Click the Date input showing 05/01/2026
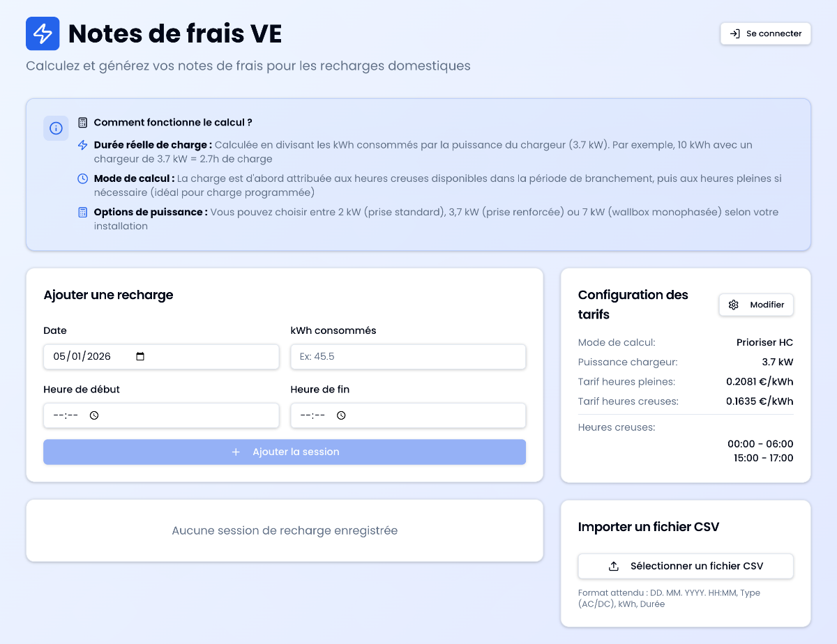The image size is (837, 644). (84, 357)
